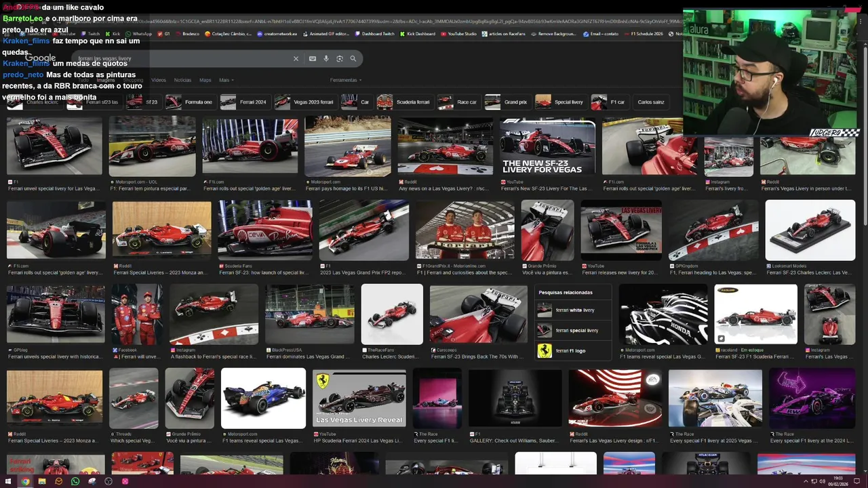Click the magnifier search button
The image size is (868, 488).
[353, 59]
